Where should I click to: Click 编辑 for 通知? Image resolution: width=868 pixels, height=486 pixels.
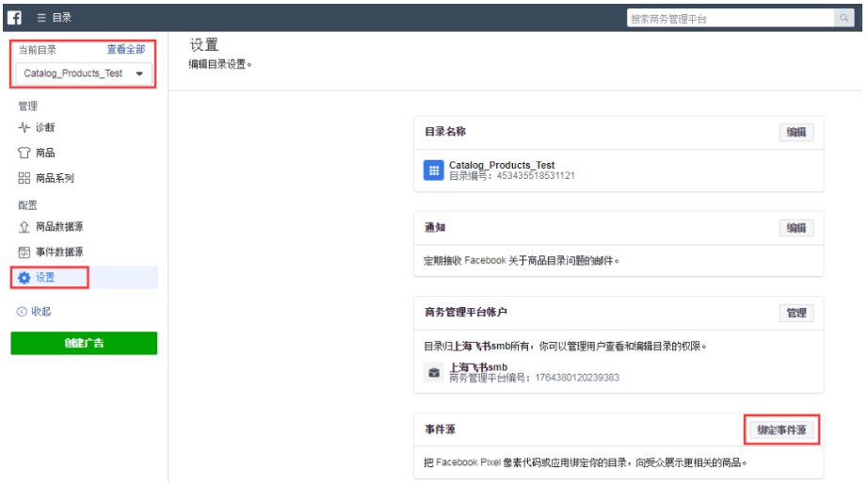tap(796, 228)
